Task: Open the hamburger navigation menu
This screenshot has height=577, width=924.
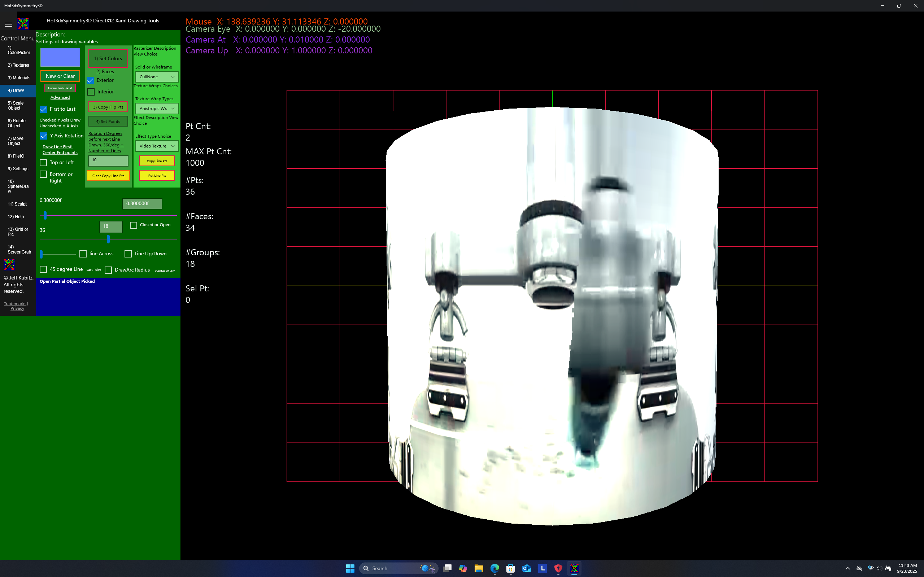Action: pos(8,25)
